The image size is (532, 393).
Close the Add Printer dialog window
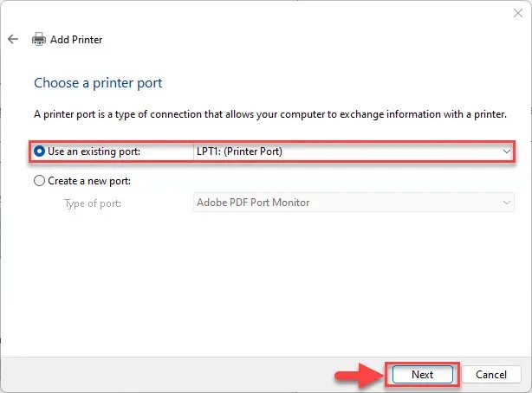coord(518,13)
